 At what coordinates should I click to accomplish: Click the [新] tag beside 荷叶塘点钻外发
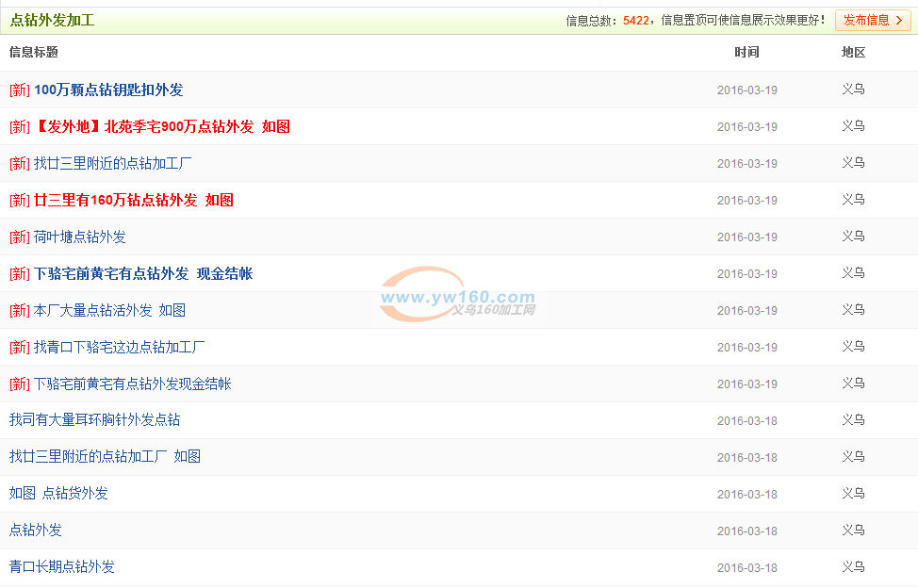20,237
